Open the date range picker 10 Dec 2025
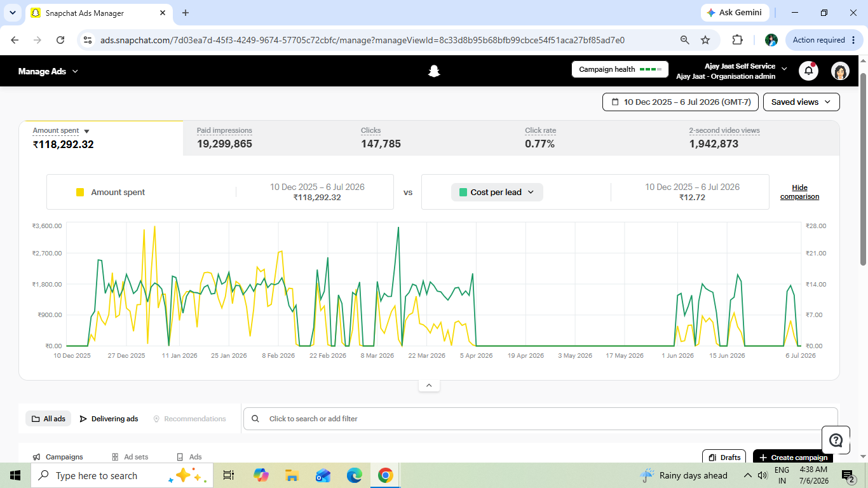The width and height of the screenshot is (868, 488). click(681, 102)
